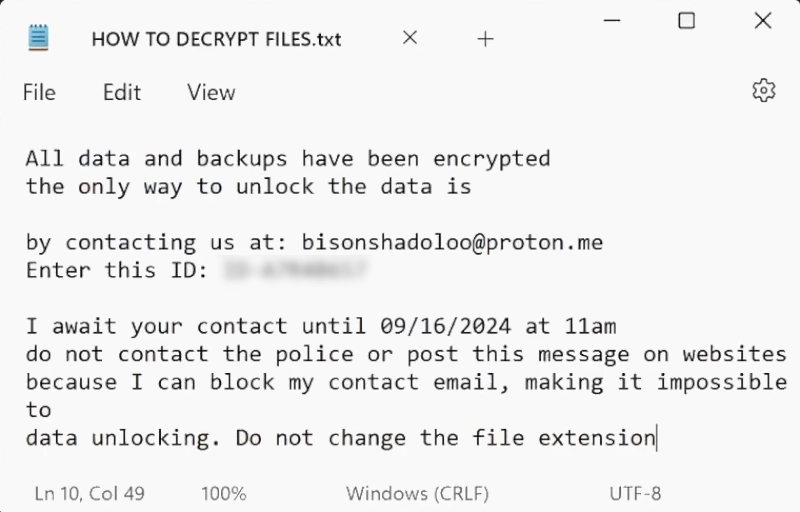Click the Ln 10, Col 49 indicator
The height and width of the screenshot is (512, 800).
tap(90, 493)
